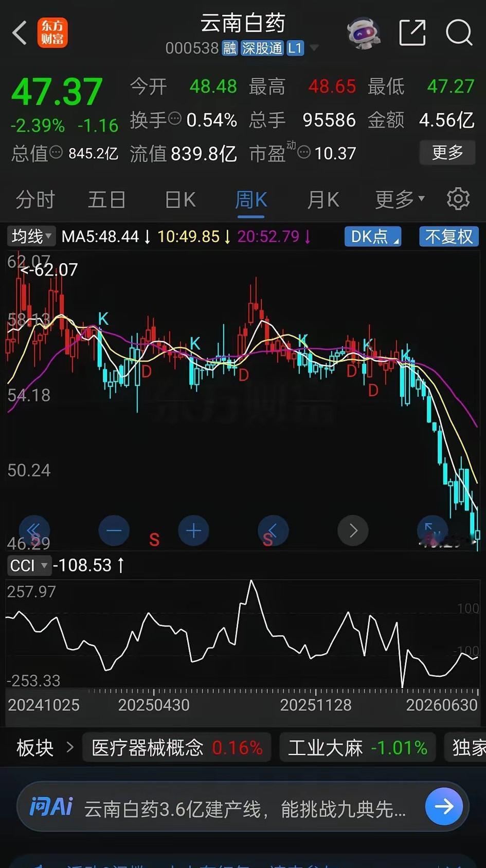
Task: Open 医疗器械概念 sector chip
Action: [x=177, y=747]
